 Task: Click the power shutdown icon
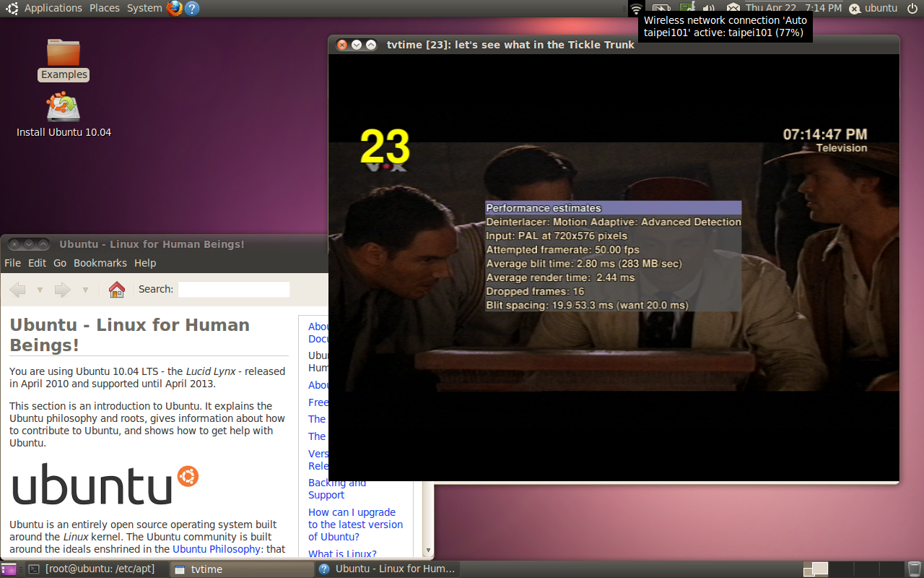(x=913, y=8)
